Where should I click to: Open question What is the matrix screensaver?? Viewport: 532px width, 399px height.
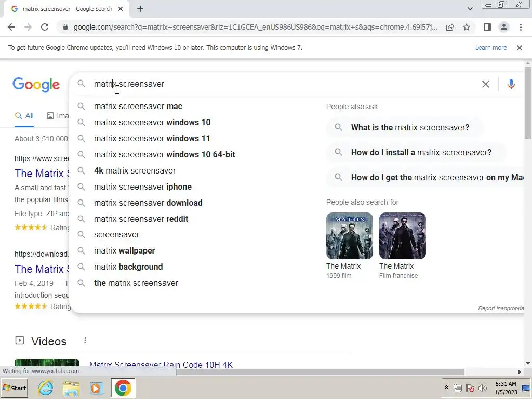click(x=405, y=128)
